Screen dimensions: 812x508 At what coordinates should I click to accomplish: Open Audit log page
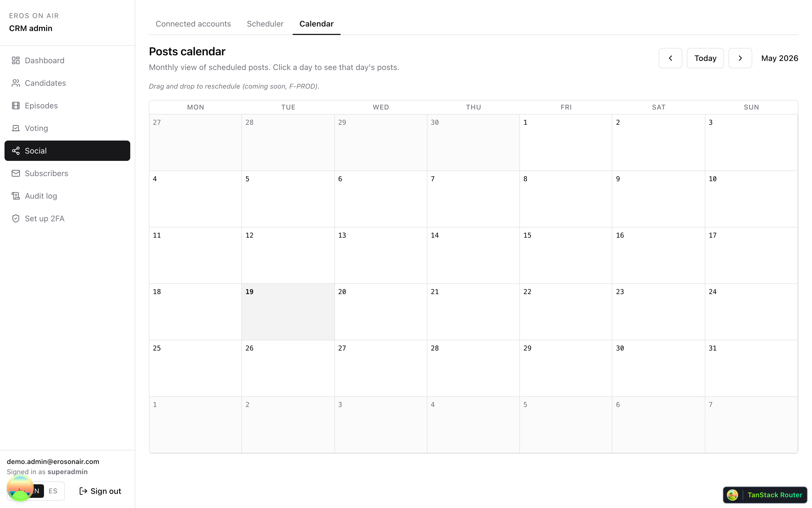click(67, 196)
